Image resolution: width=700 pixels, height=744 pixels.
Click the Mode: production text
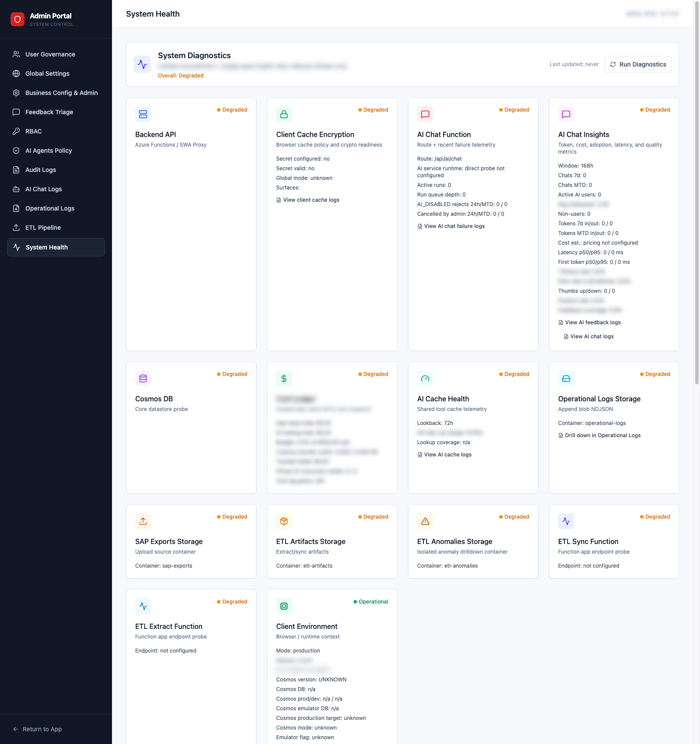298,651
